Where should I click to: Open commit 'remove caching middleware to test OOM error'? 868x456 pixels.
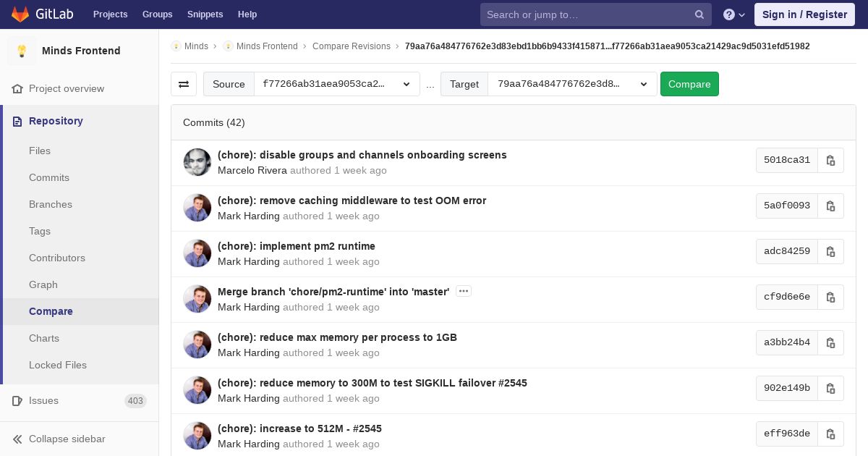pyautogui.click(x=352, y=200)
